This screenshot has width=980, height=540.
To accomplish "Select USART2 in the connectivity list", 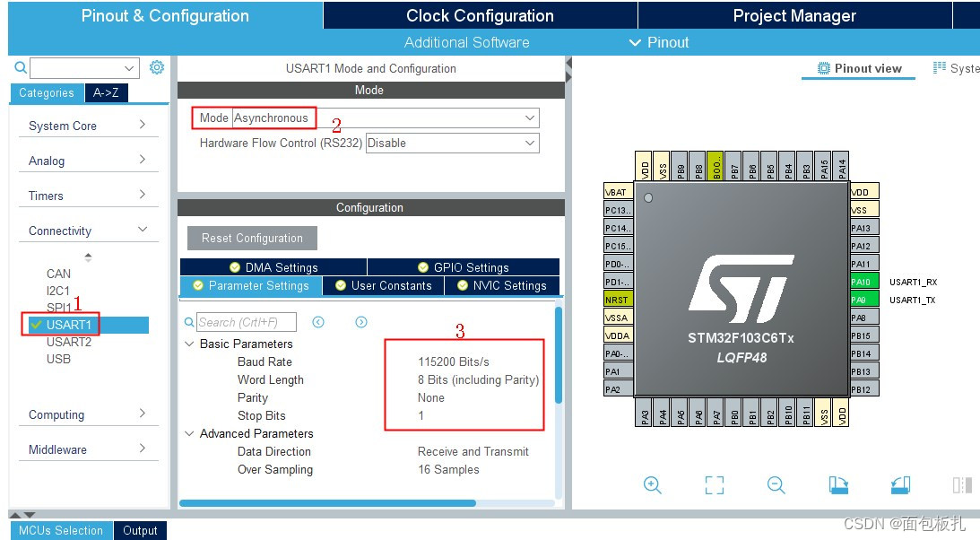I will tap(69, 342).
